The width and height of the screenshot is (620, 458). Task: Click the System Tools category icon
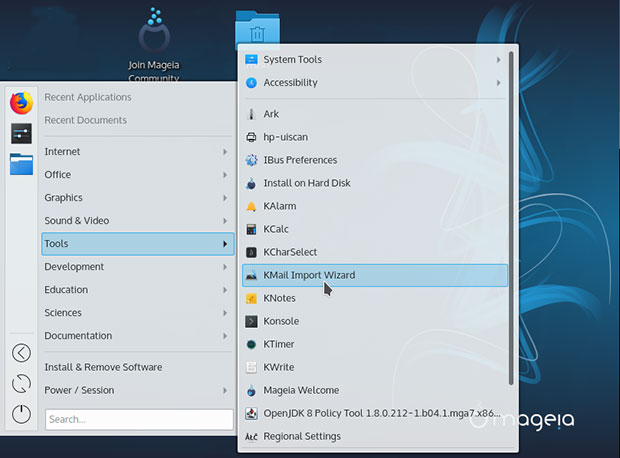pos(251,60)
